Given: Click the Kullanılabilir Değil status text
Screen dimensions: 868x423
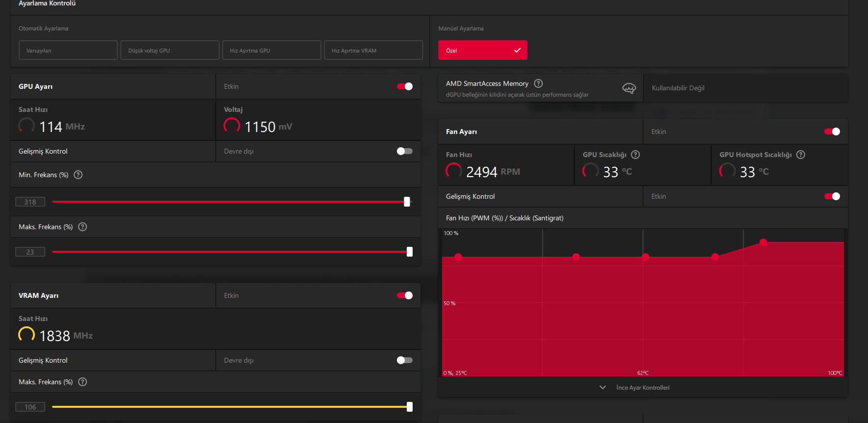Looking at the screenshot, I should click(x=678, y=88).
